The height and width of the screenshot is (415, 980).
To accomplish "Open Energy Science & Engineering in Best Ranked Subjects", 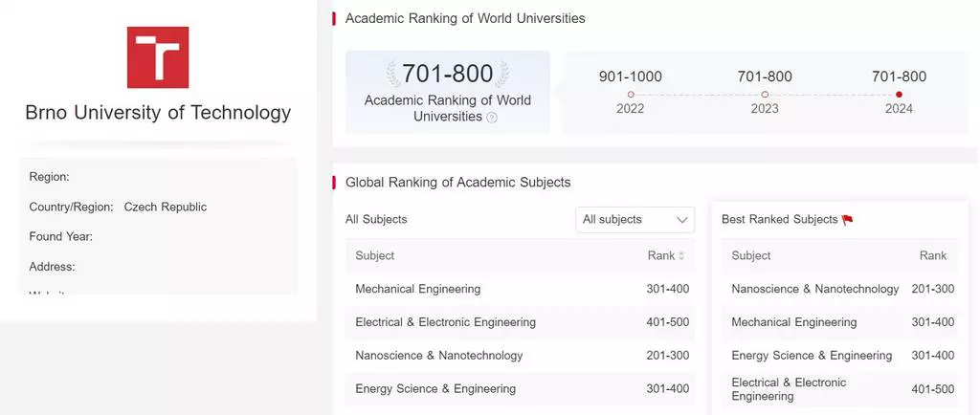I will click(x=812, y=356).
